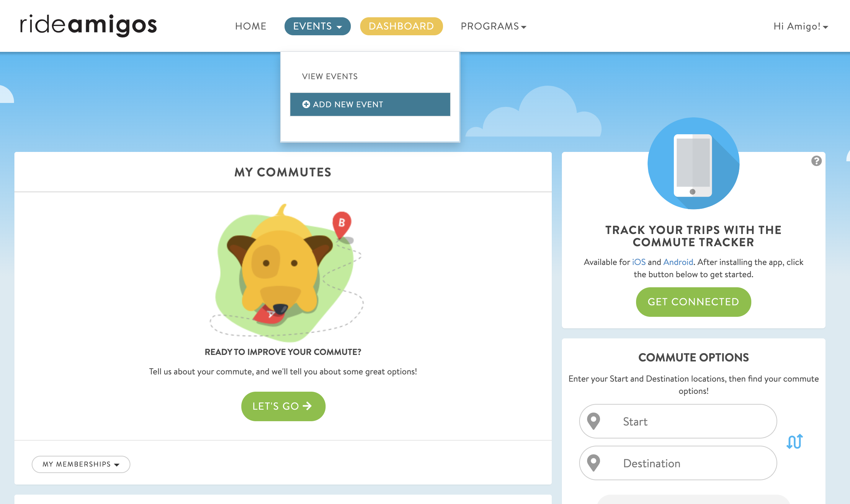Click the dog illustration in My Commutes

(286, 273)
